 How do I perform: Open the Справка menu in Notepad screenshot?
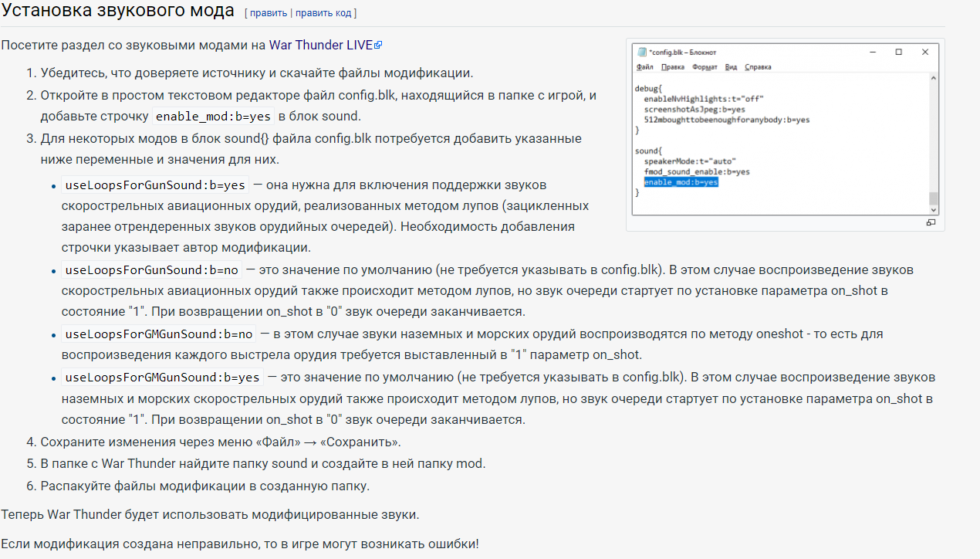tap(758, 67)
